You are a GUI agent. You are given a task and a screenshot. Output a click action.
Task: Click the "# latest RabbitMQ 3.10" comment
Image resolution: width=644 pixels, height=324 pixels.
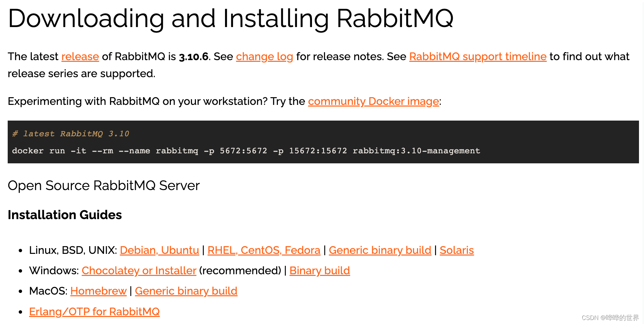coord(71,134)
